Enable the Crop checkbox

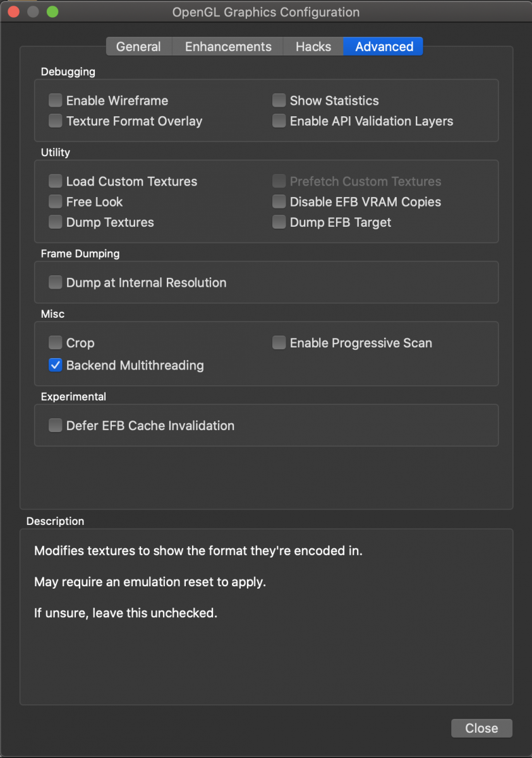[56, 343]
